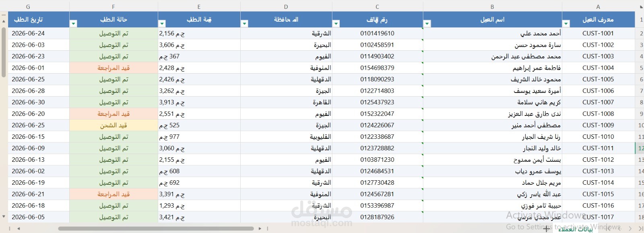Click تم التوصيل status in CUST-1001 row

point(114,33)
